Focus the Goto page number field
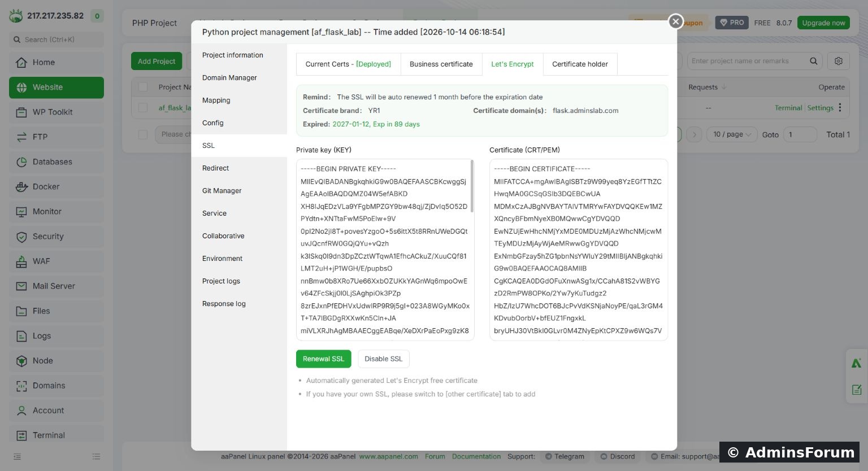The width and height of the screenshot is (868, 471). pos(800,134)
